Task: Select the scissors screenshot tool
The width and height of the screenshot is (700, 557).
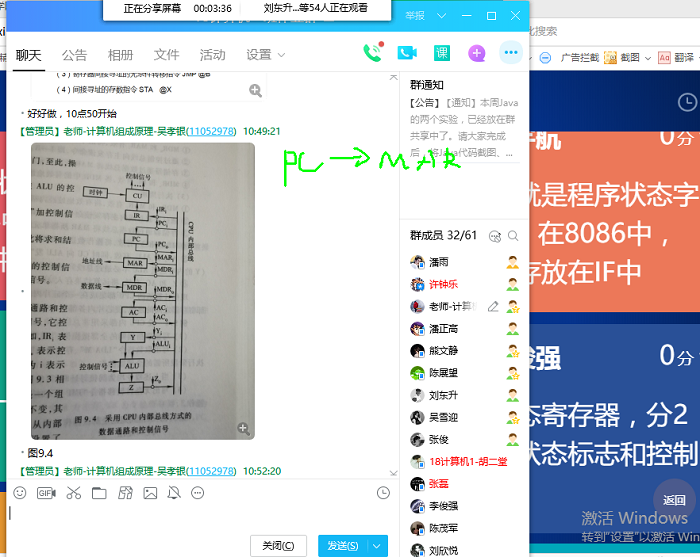Action: coord(73,493)
